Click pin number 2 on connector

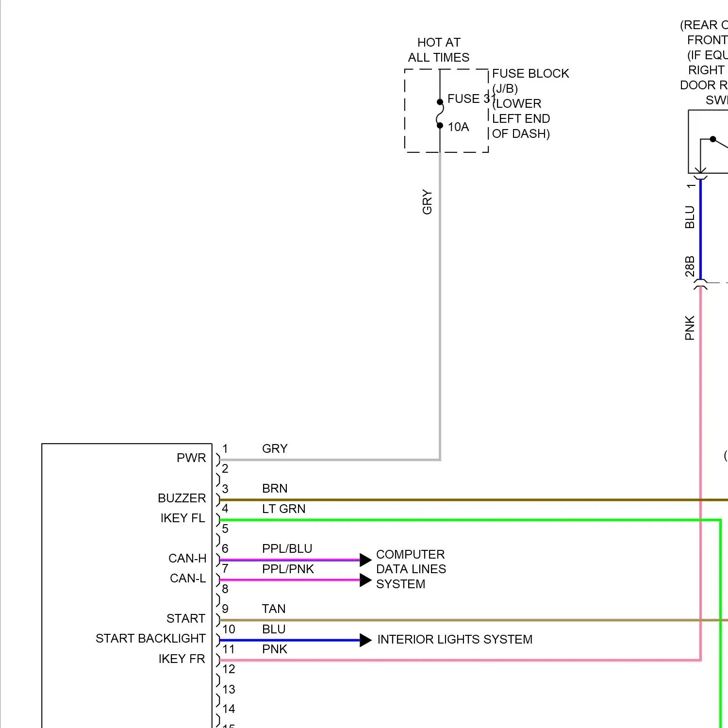[x=225, y=468]
